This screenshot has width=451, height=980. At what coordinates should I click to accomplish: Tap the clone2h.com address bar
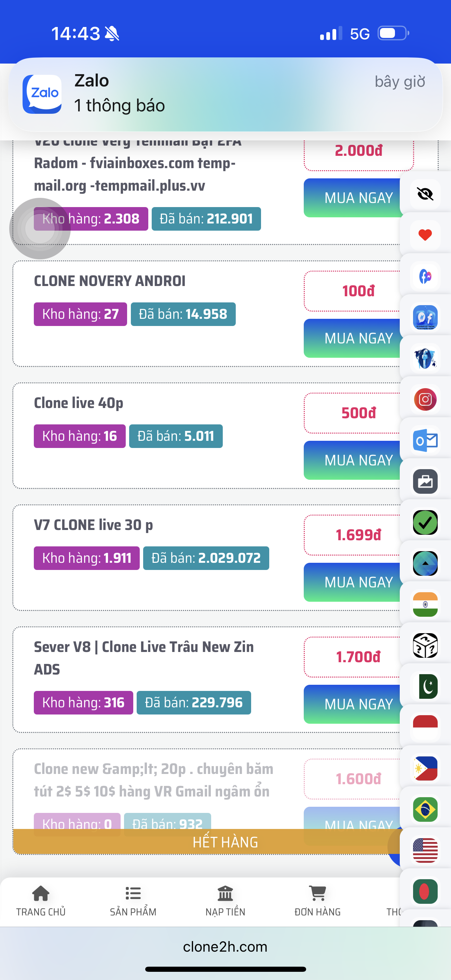225,947
